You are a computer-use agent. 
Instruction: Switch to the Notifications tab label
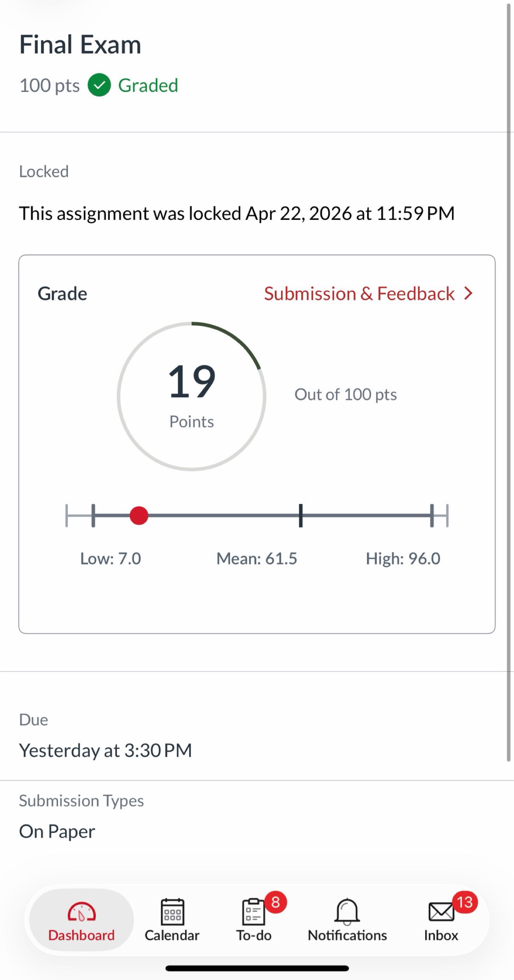(347, 935)
